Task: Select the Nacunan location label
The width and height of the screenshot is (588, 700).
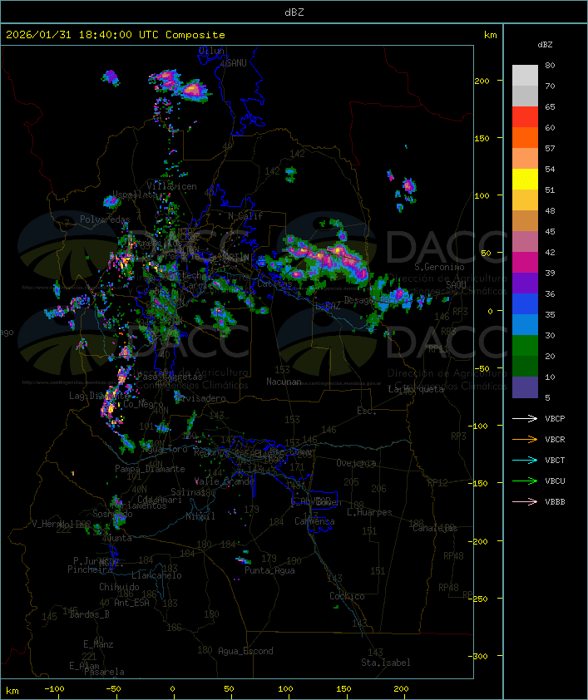Action: (284, 382)
